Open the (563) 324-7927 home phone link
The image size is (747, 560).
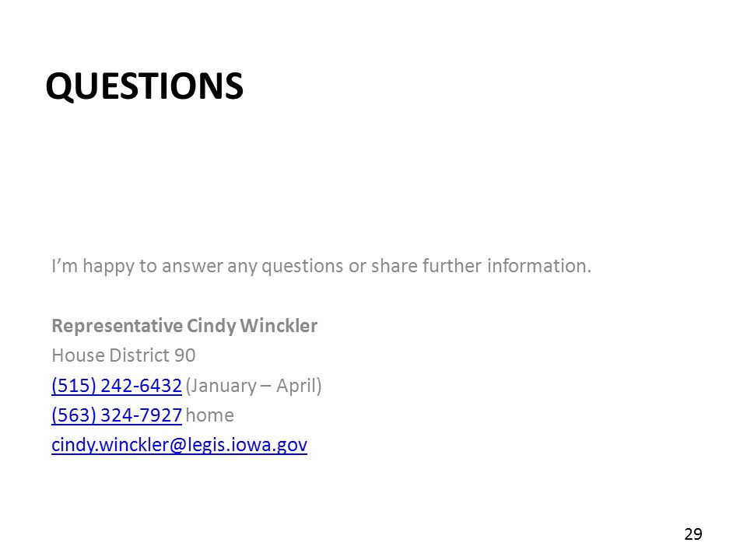click(x=117, y=415)
